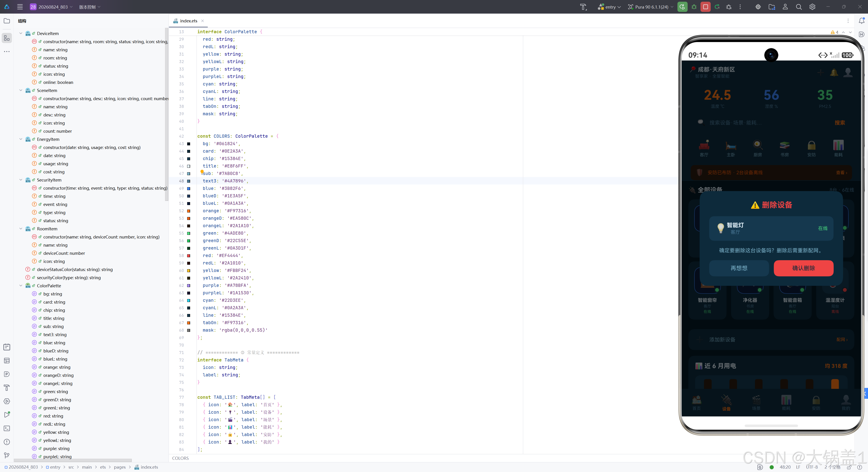868x472 pixels.
Task: Click the src breadcrumb in navigation bar
Action: tap(71, 467)
